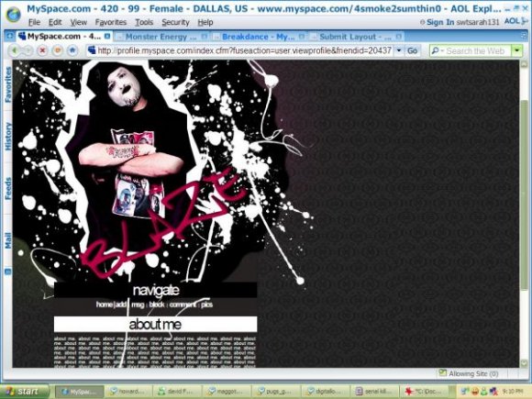Click the URL address field

click(244, 50)
